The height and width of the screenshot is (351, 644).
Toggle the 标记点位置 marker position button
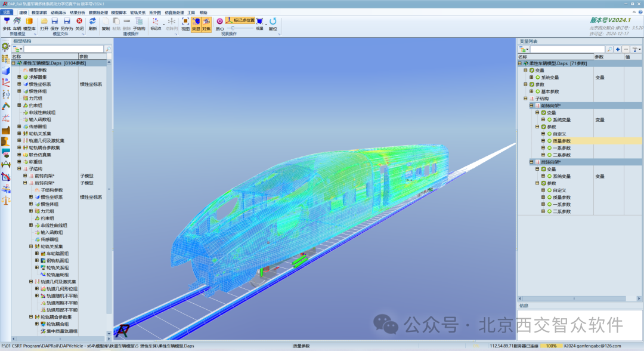pyautogui.click(x=240, y=20)
